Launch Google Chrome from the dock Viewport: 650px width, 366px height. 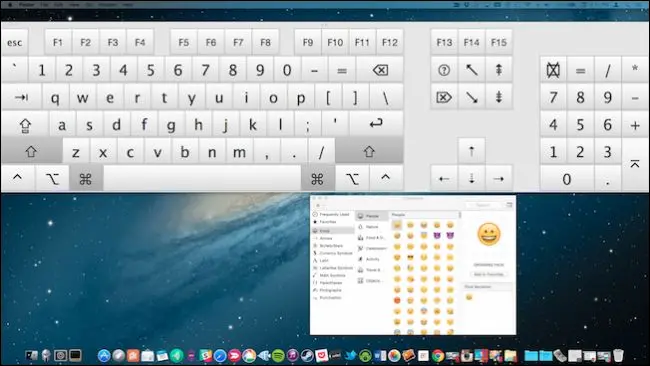[x=438, y=356]
